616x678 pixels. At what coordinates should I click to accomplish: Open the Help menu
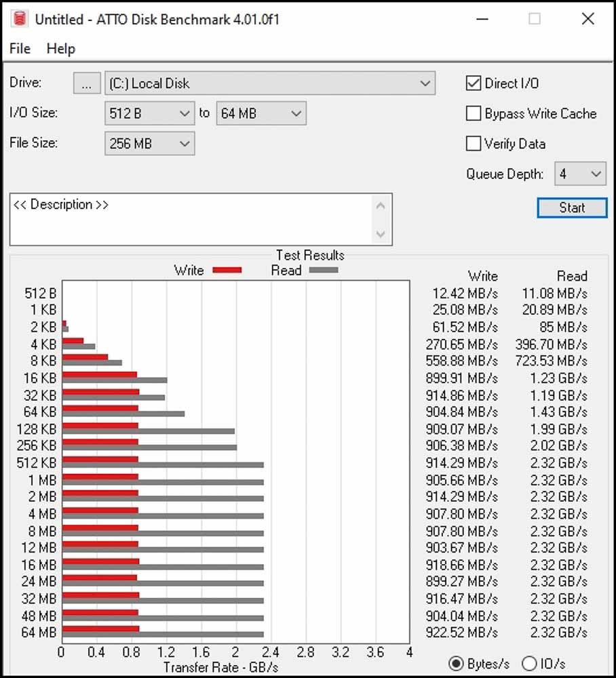(61, 48)
